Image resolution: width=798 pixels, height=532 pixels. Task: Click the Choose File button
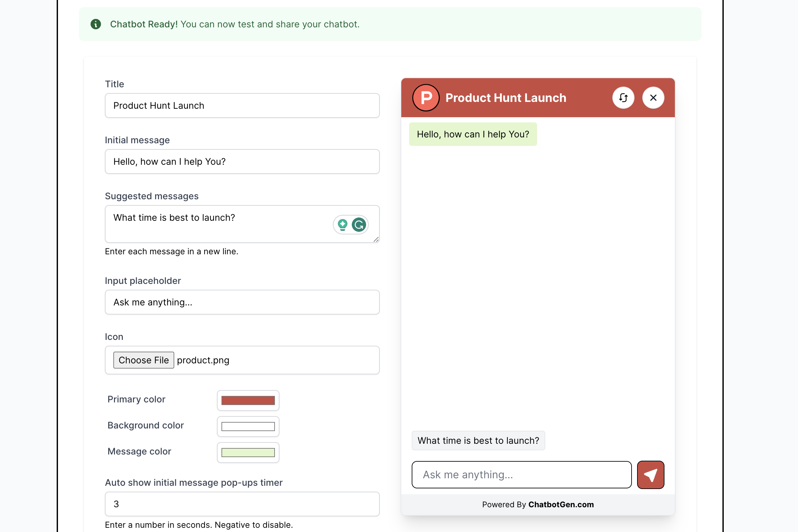pos(144,360)
